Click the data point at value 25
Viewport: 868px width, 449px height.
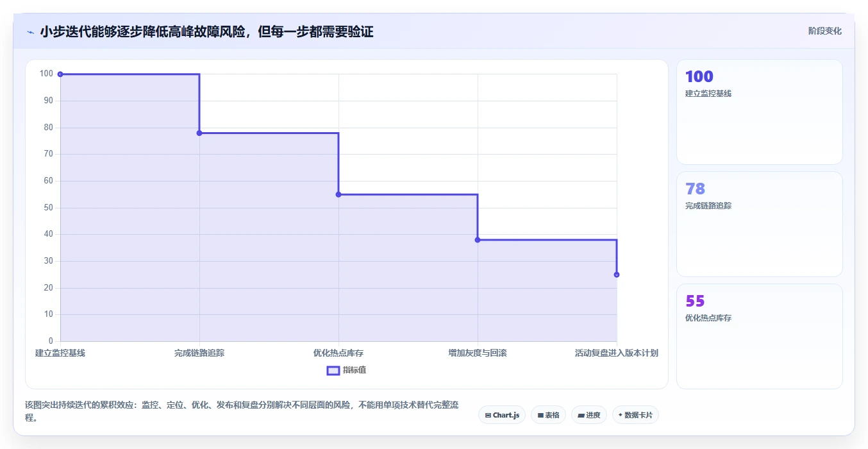click(617, 275)
